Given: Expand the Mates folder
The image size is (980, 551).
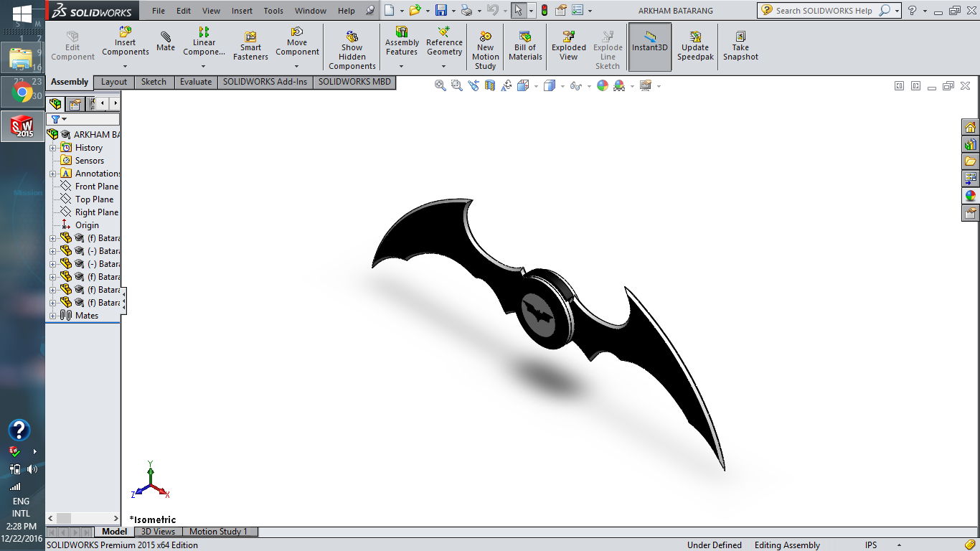Looking at the screenshot, I should point(52,316).
